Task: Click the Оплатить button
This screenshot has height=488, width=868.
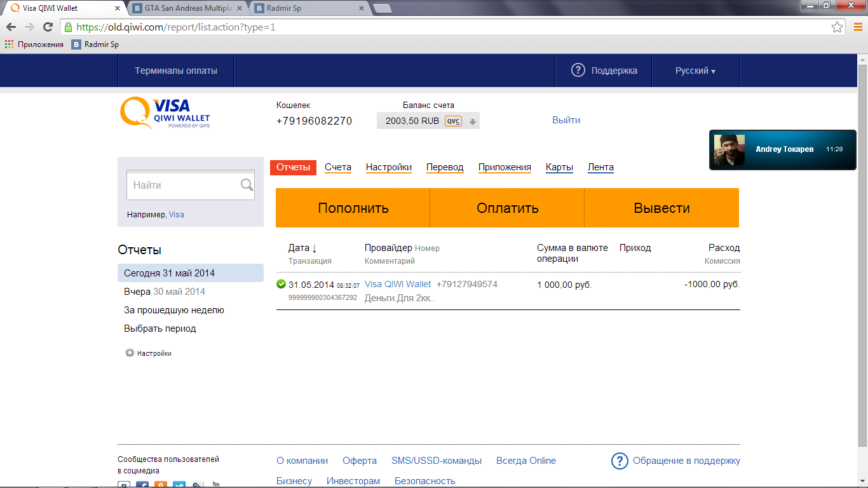Action: pyautogui.click(x=508, y=208)
